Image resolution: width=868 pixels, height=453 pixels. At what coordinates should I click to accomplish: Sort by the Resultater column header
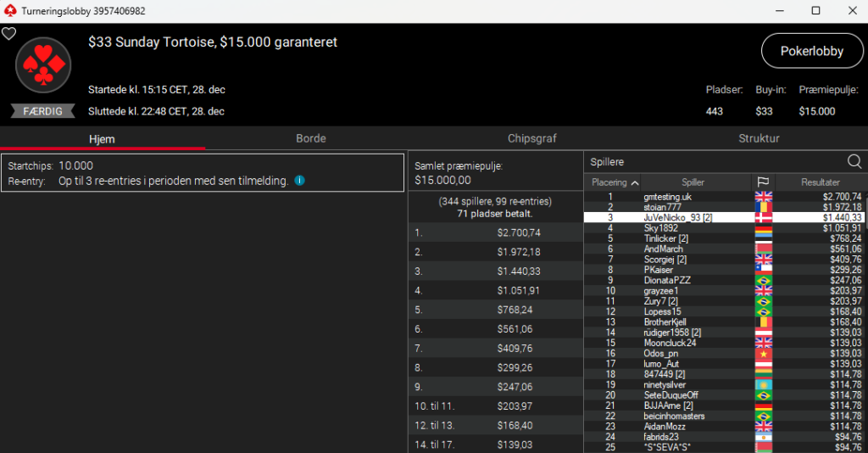[x=820, y=182]
